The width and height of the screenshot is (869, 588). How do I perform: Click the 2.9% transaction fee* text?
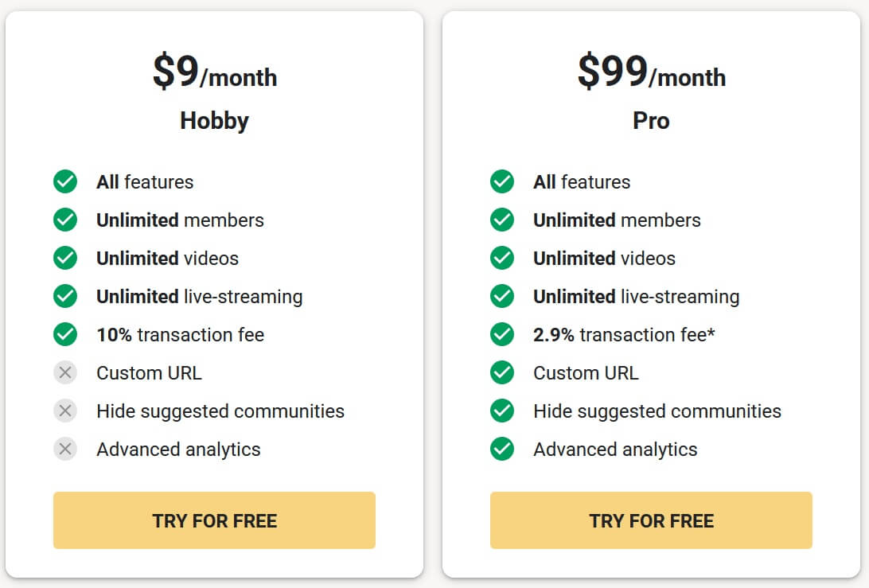click(624, 335)
